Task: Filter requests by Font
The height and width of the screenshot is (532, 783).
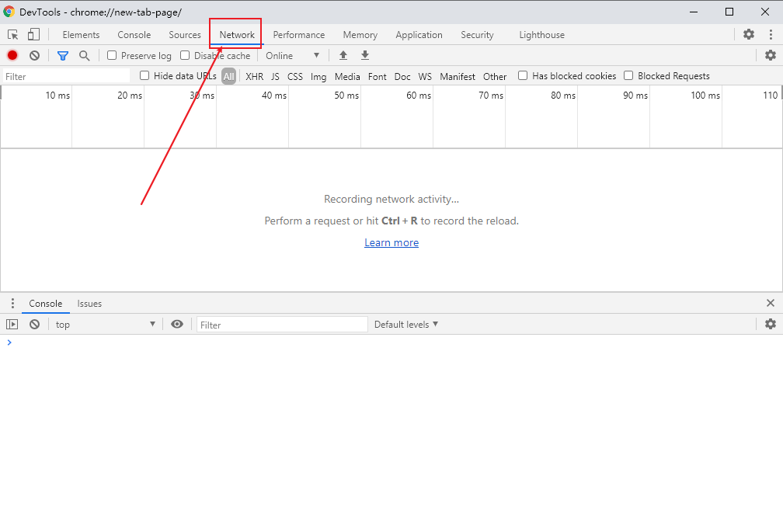Action: click(377, 76)
